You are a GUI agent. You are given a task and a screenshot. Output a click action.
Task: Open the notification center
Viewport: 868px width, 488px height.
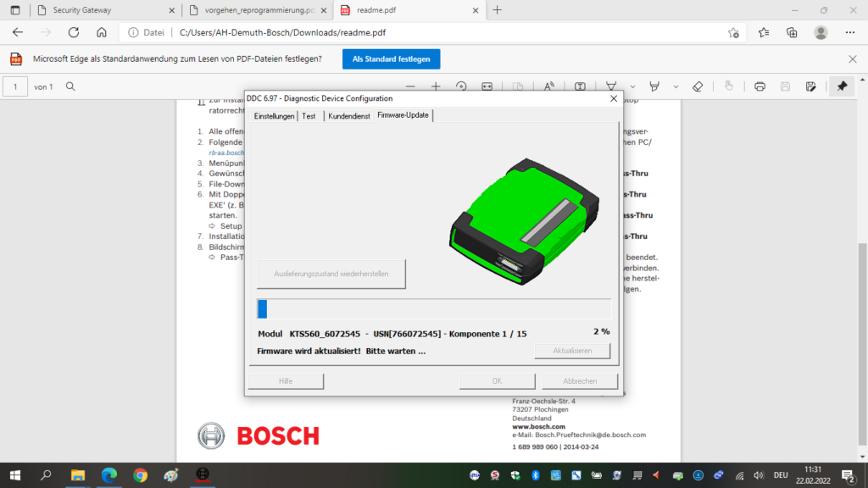[x=848, y=475]
